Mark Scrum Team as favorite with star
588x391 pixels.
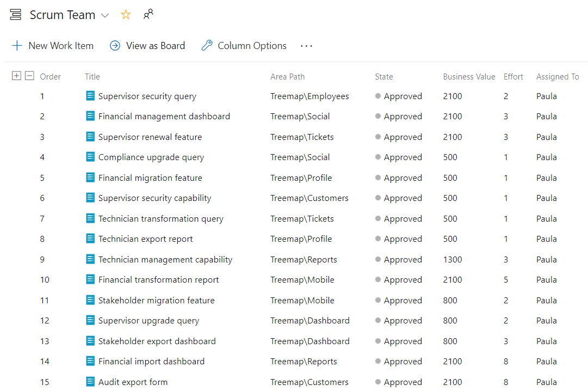(x=126, y=15)
